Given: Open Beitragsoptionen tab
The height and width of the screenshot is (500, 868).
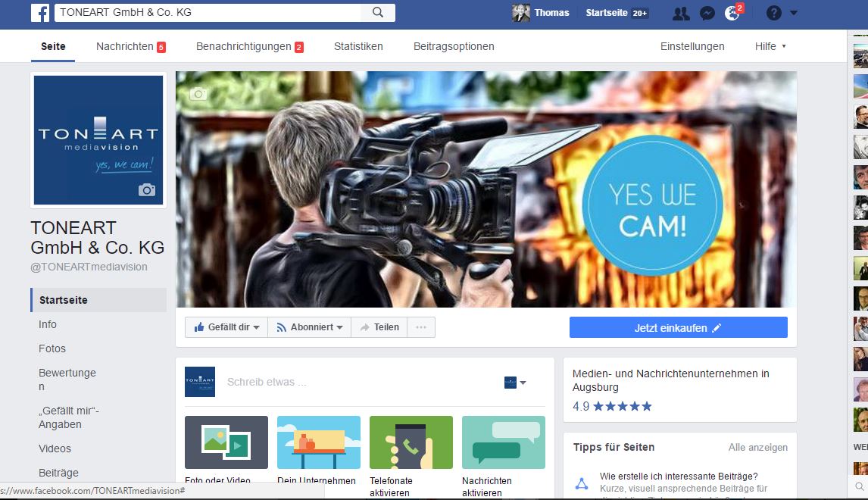Looking at the screenshot, I should click(x=454, y=46).
